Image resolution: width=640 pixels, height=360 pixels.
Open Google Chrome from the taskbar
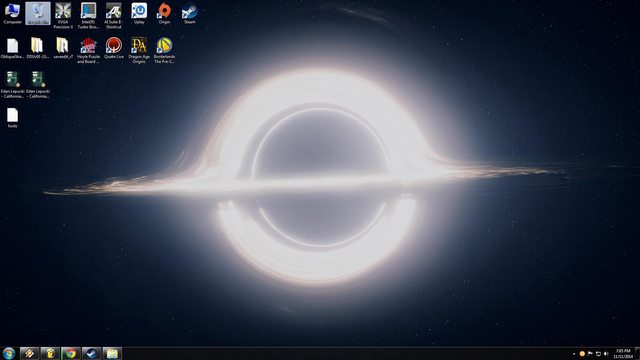click(71, 353)
